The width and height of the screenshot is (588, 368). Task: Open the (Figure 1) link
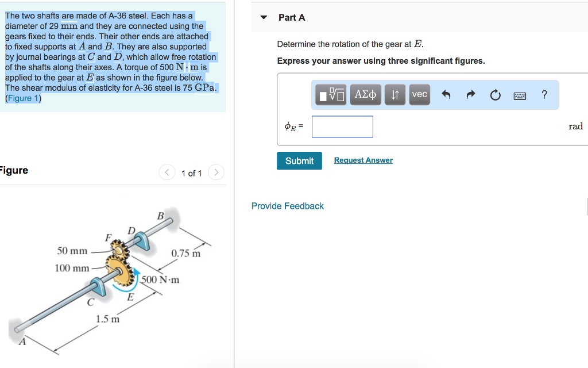[x=23, y=98]
